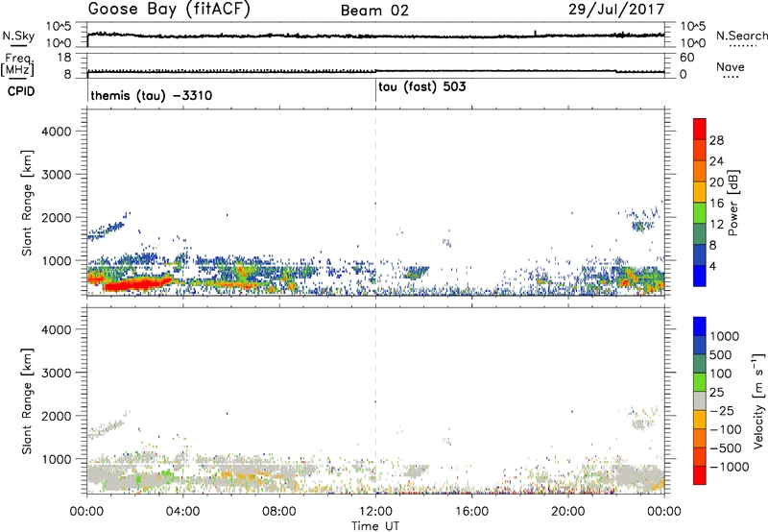Click the "18" frequency axis tick

click(x=64, y=58)
